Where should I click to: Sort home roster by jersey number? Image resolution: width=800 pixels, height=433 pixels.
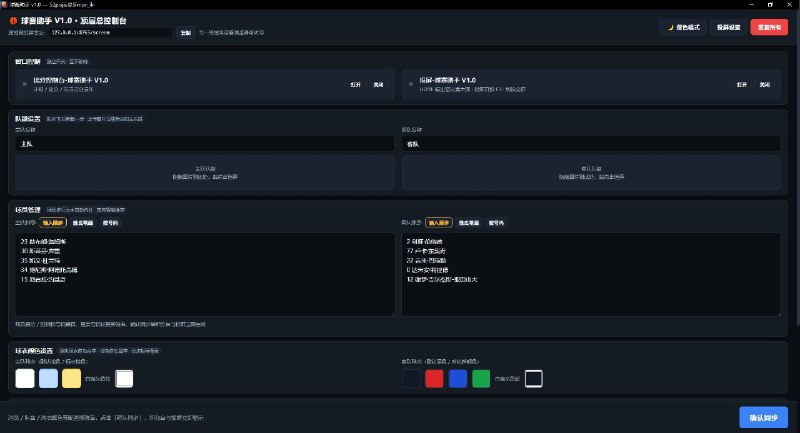[x=110, y=223]
